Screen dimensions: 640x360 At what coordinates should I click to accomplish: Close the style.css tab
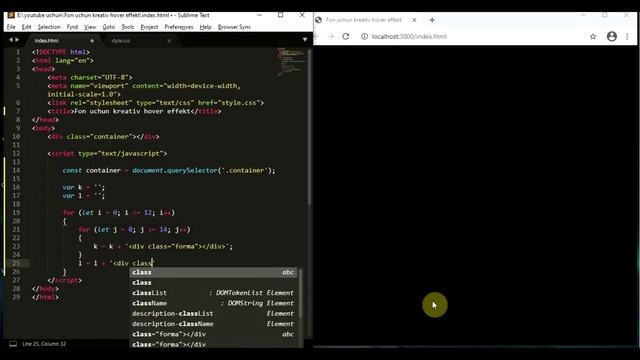click(169, 40)
